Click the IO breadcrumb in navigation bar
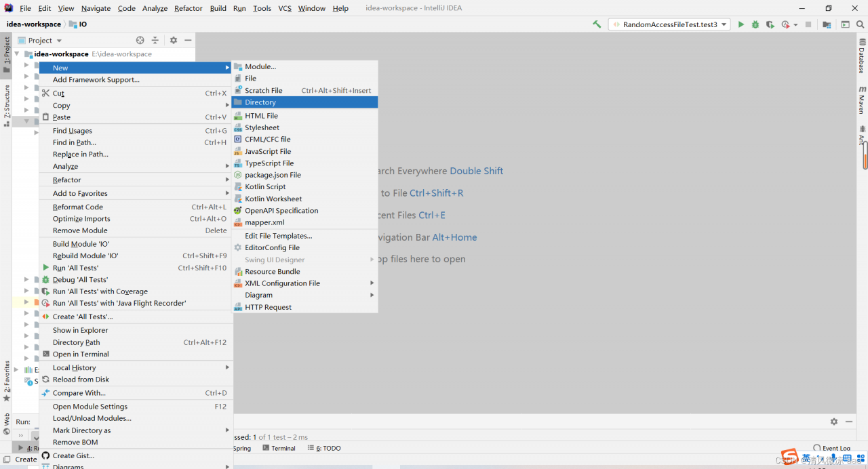Screen dimensions: 868x469 (x=78, y=24)
